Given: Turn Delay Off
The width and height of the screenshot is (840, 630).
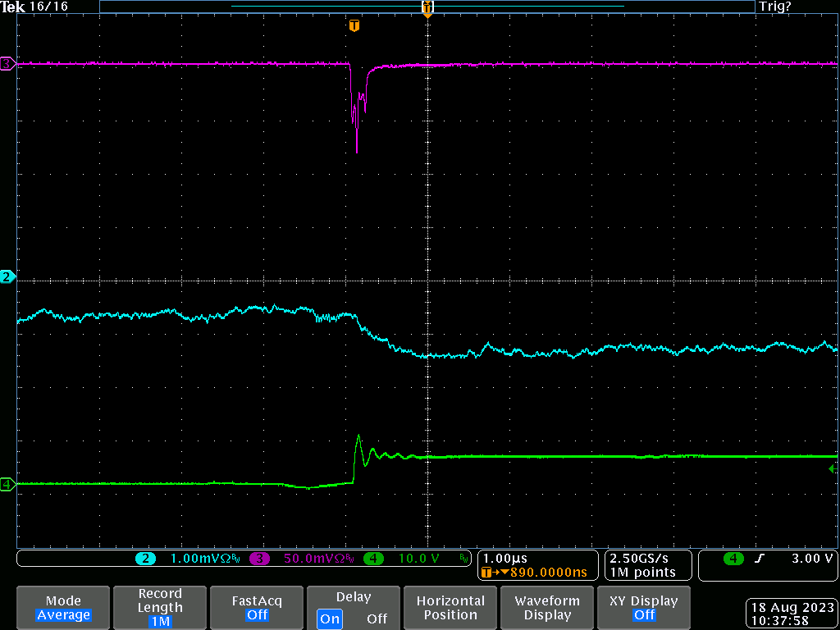Looking at the screenshot, I should 377,619.
